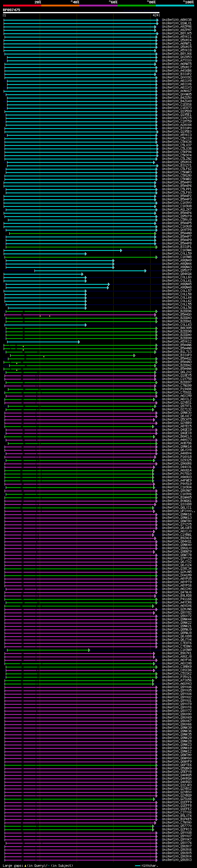Select the UniRef100_Q195D9 label
The height and width of the screenshot is (868, 197).
pos(177,111)
